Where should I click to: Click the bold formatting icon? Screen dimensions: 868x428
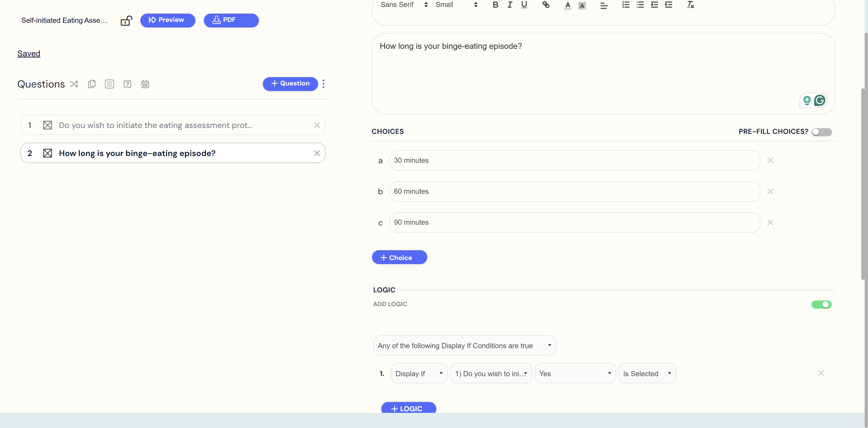coord(496,5)
